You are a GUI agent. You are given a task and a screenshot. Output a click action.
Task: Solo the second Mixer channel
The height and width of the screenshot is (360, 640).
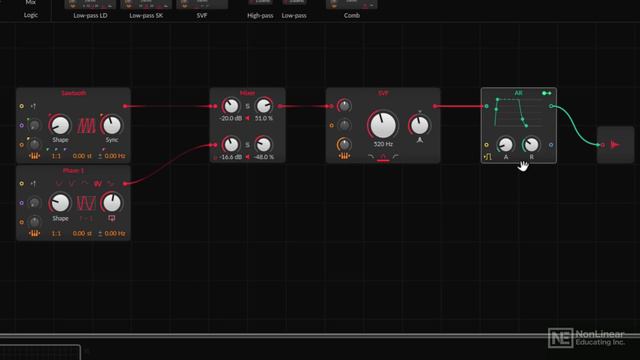pyautogui.click(x=247, y=144)
